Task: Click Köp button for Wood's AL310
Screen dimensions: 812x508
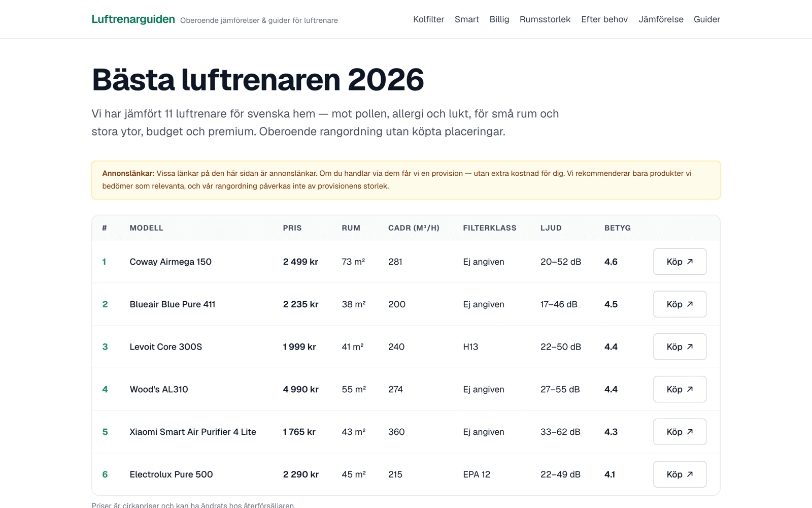Action: (680, 389)
